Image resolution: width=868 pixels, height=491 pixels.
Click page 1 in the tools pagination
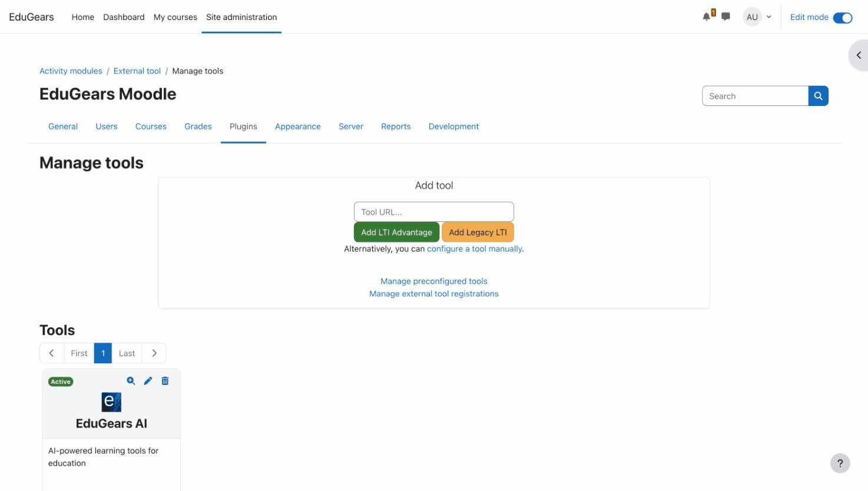[102, 353]
